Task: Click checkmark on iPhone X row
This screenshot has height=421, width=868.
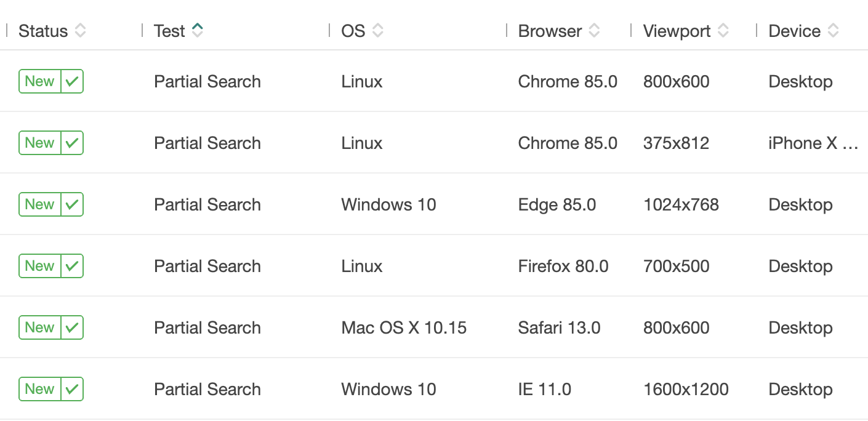Action: (x=72, y=143)
